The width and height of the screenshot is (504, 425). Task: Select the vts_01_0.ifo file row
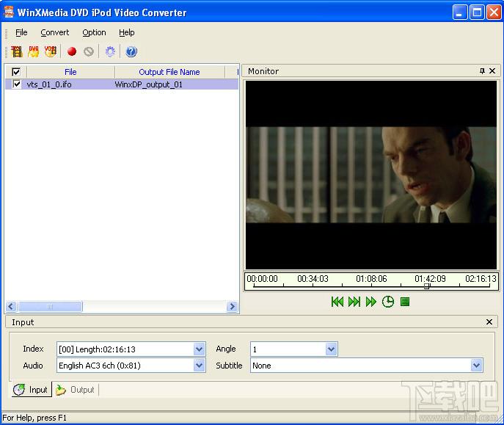click(x=122, y=84)
